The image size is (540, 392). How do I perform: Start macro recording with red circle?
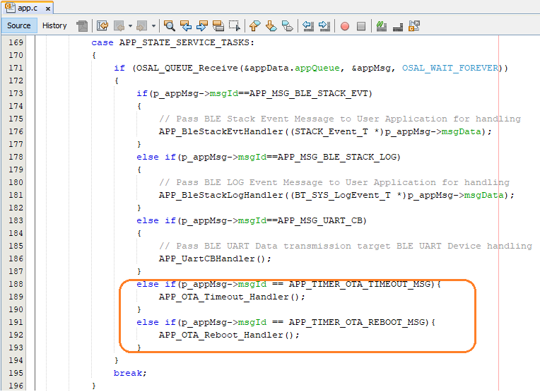coord(345,26)
